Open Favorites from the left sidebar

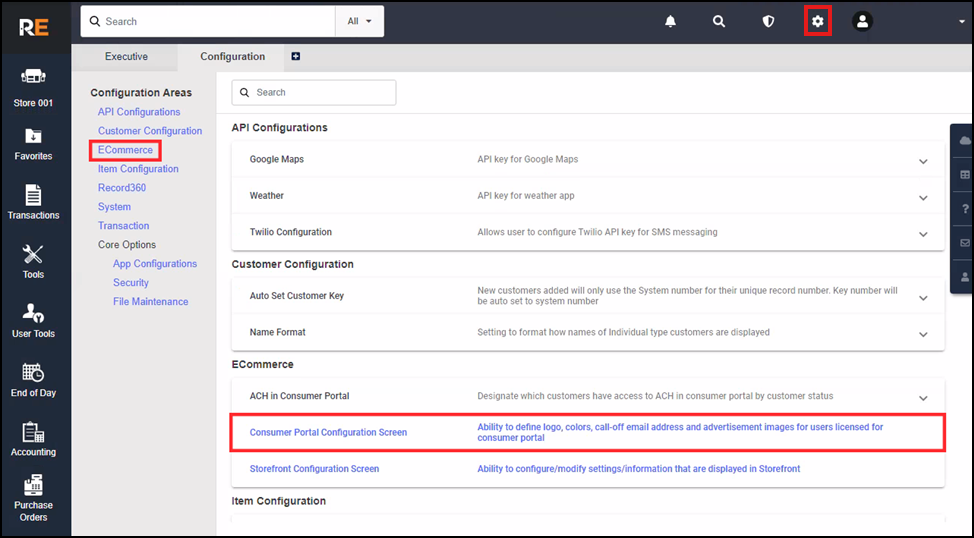[x=33, y=143]
